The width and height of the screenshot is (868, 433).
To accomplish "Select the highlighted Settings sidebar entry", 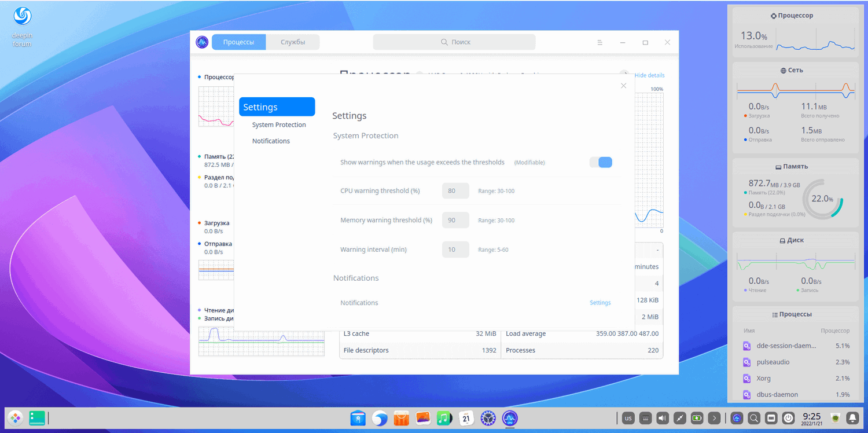I will click(277, 107).
